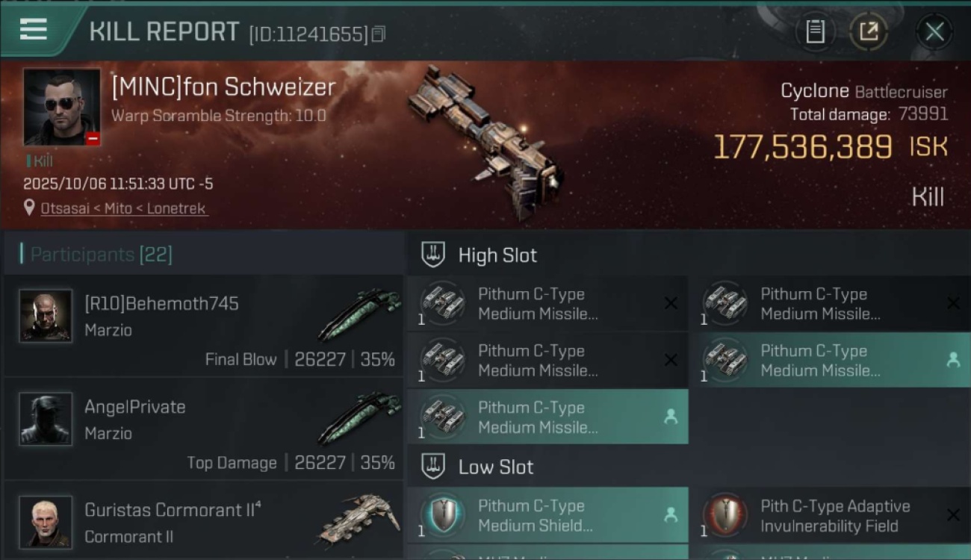The height and width of the screenshot is (560, 971).
Task: Click the Cyclone ship image
Action: 485,142
